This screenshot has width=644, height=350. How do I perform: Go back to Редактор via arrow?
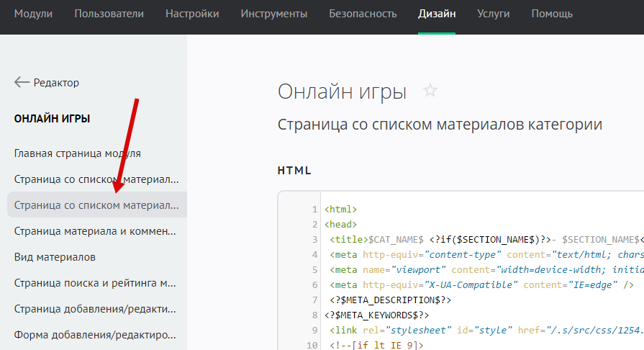[47, 83]
